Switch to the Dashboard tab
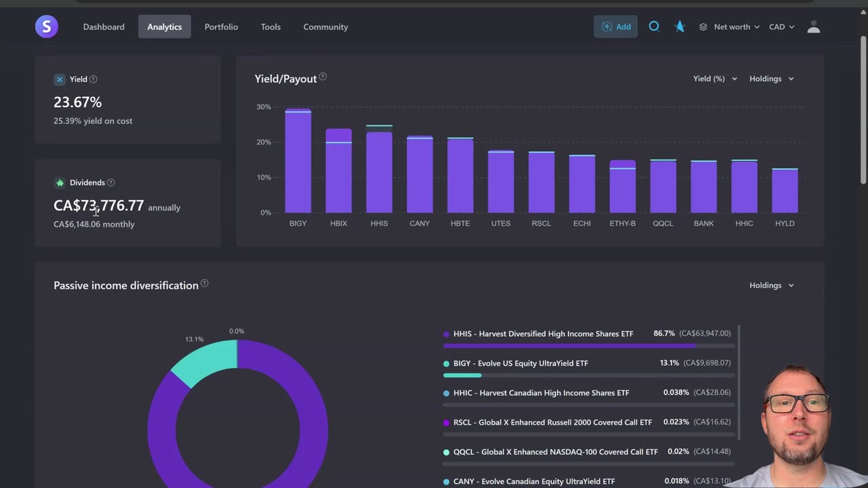This screenshot has height=488, width=868. (104, 27)
